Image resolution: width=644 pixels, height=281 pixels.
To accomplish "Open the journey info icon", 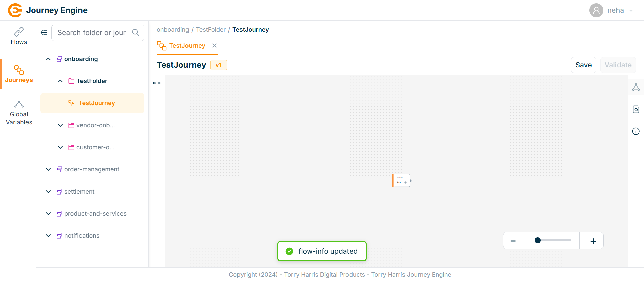I will click(x=636, y=131).
